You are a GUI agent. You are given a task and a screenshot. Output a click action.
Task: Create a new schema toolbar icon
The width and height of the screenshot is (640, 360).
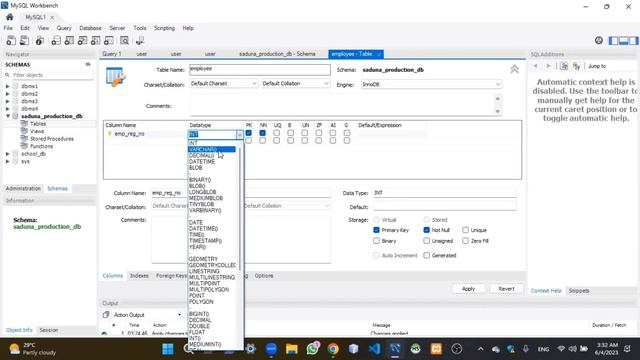click(56, 40)
